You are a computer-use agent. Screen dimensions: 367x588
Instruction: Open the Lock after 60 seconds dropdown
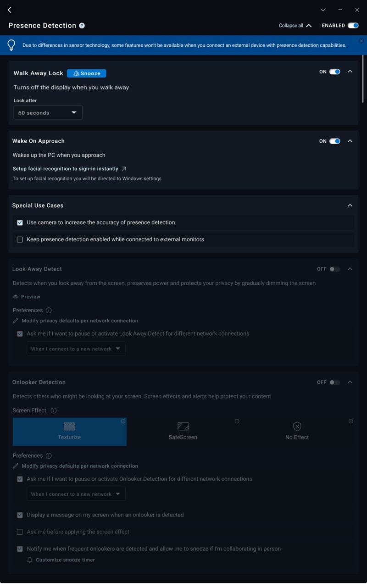[x=48, y=113]
